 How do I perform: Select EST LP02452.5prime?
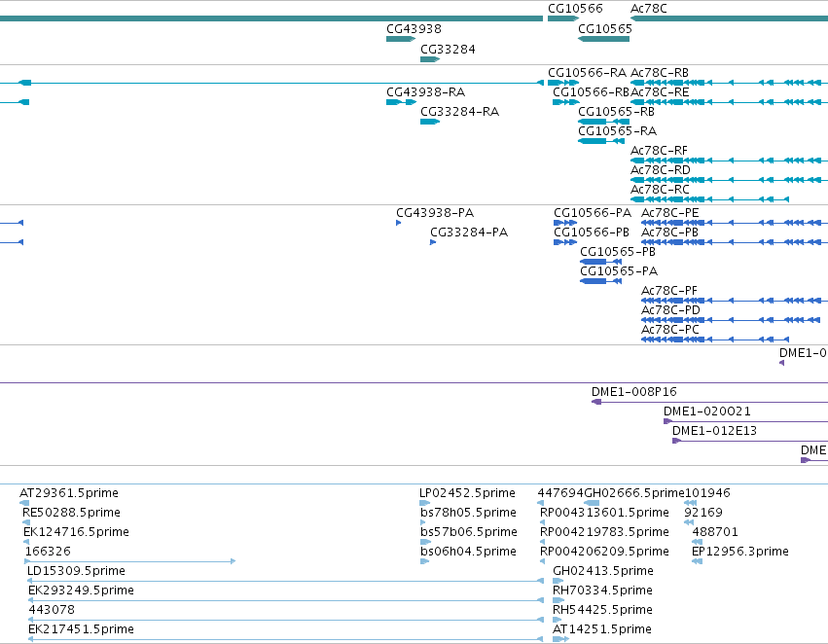click(467, 493)
